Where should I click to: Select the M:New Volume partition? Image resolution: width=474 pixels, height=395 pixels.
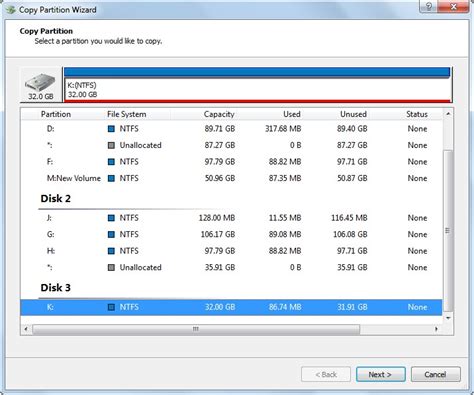coord(232,178)
